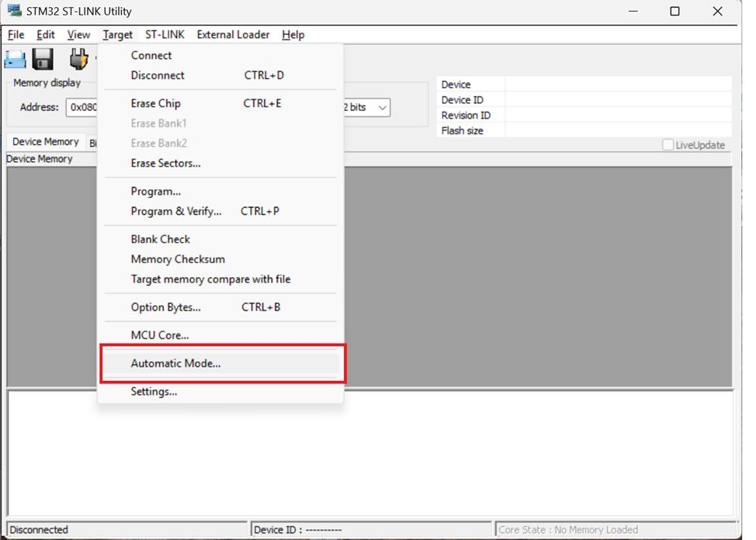Open the File menu
Viewport: 756px width, 540px height.
click(16, 35)
